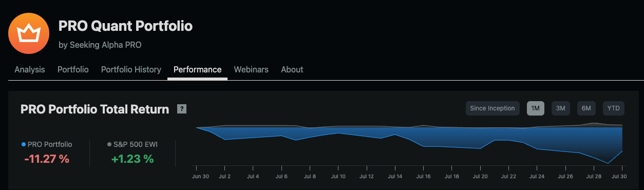The image size is (644, 190).
Task: Click the Jul 10 axis label
Action: 338,176
